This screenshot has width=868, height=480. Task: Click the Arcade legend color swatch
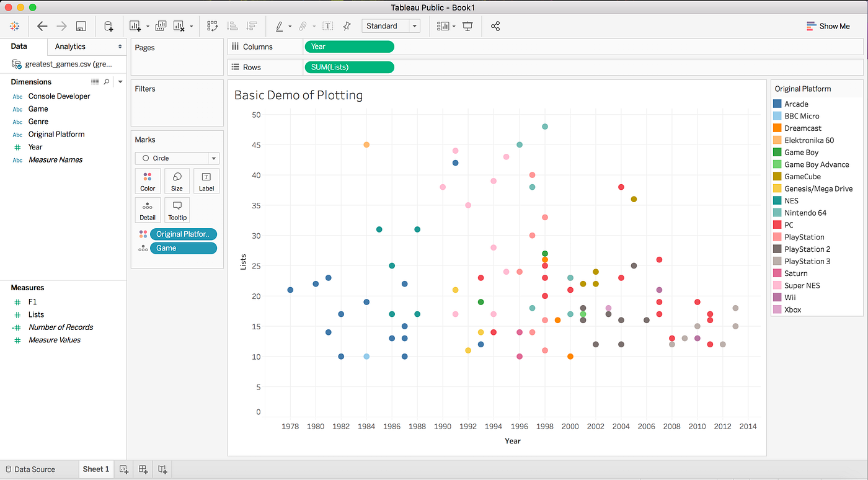pos(777,104)
